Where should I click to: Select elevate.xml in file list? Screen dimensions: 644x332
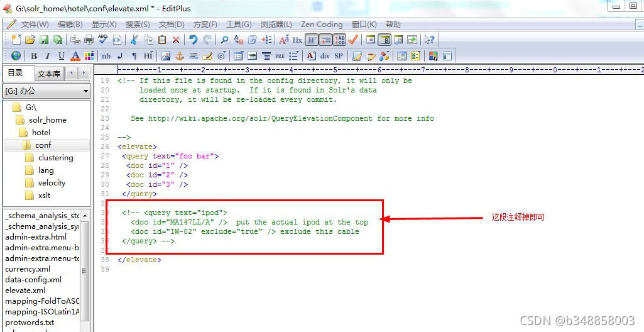click(x=25, y=290)
